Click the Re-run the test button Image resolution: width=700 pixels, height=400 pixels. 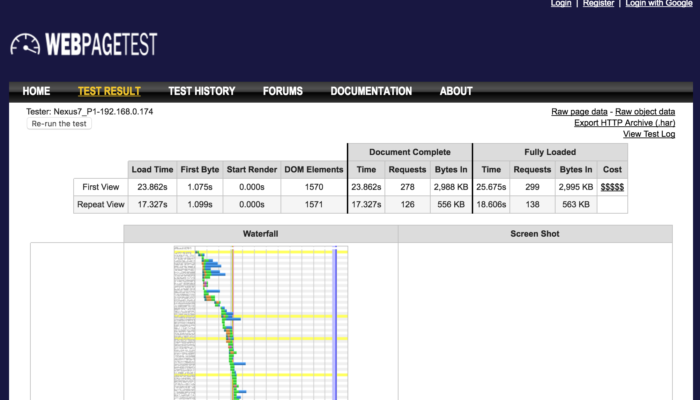(x=59, y=124)
